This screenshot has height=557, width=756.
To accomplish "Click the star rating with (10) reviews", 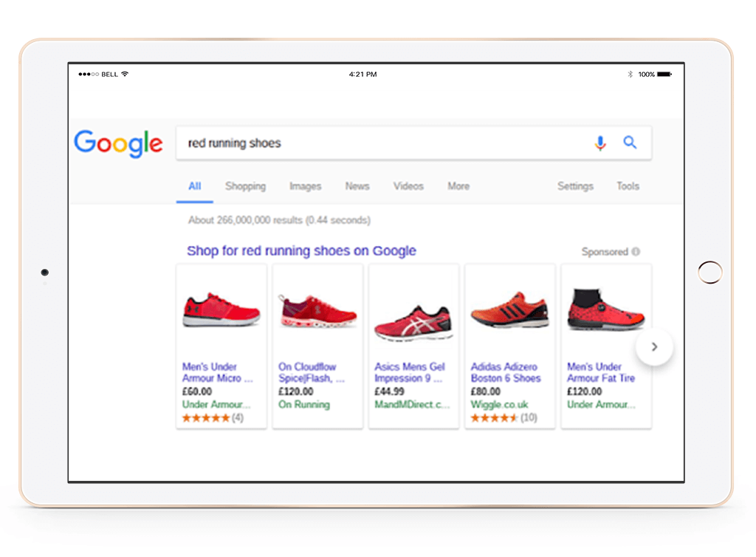I will (x=504, y=417).
